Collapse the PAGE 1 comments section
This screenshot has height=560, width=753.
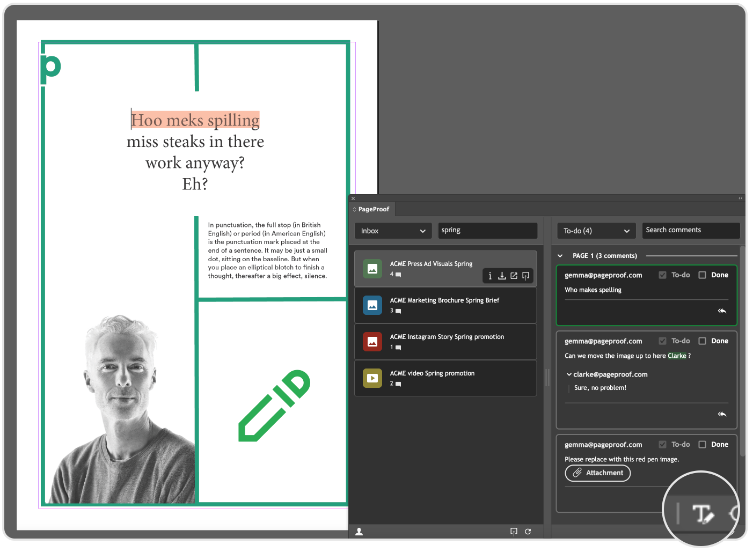click(x=560, y=255)
